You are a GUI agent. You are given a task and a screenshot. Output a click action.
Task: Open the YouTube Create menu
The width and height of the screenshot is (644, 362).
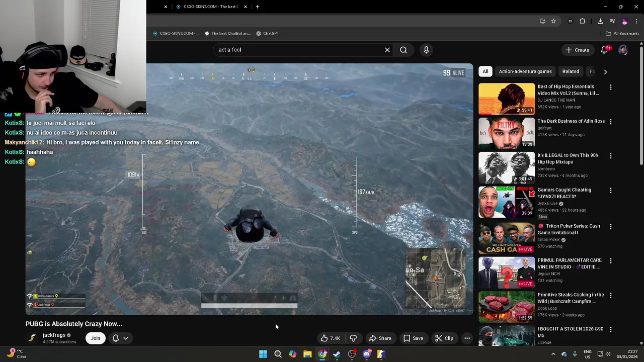click(577, 50)
